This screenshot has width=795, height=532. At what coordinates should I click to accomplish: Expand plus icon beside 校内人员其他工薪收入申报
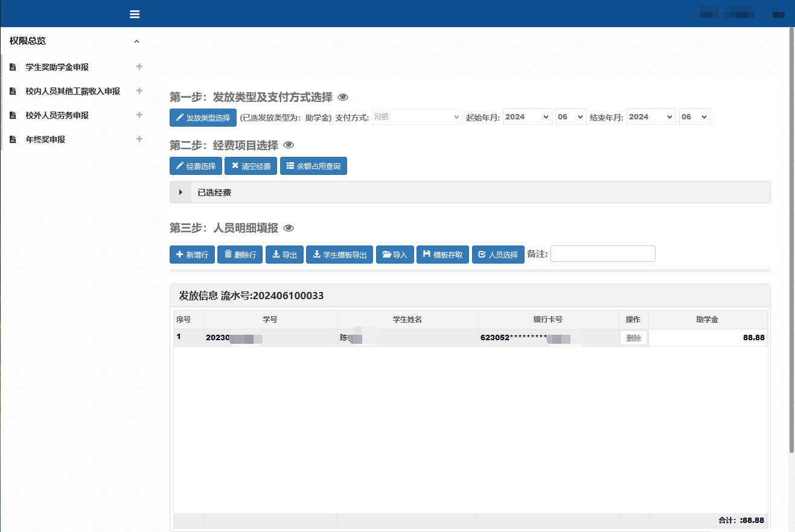(139, 90)
